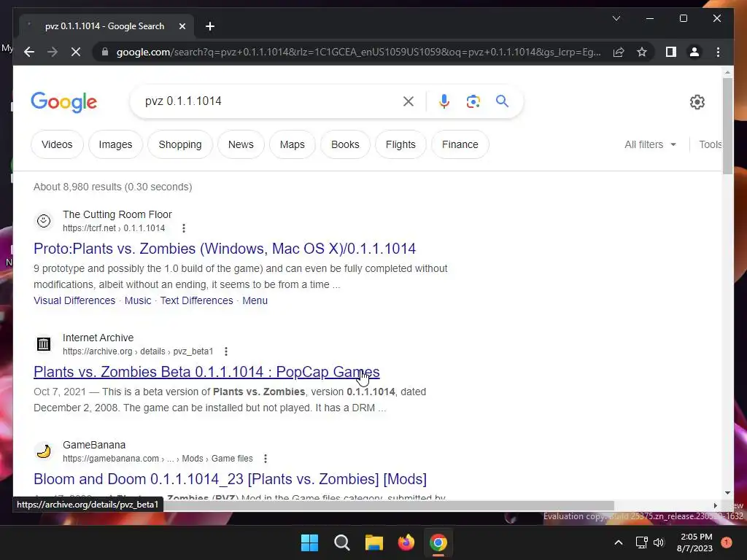Open network settings in system tray
Image resolution: width=747 pixels, height=560 pixels.
(641, 542)
